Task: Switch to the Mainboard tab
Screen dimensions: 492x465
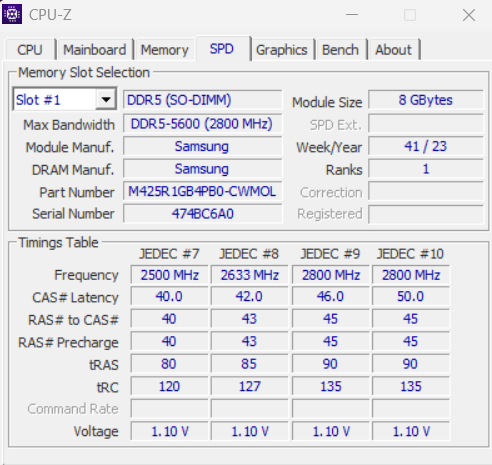Action: pyautogui.click(x=95, y=50)
